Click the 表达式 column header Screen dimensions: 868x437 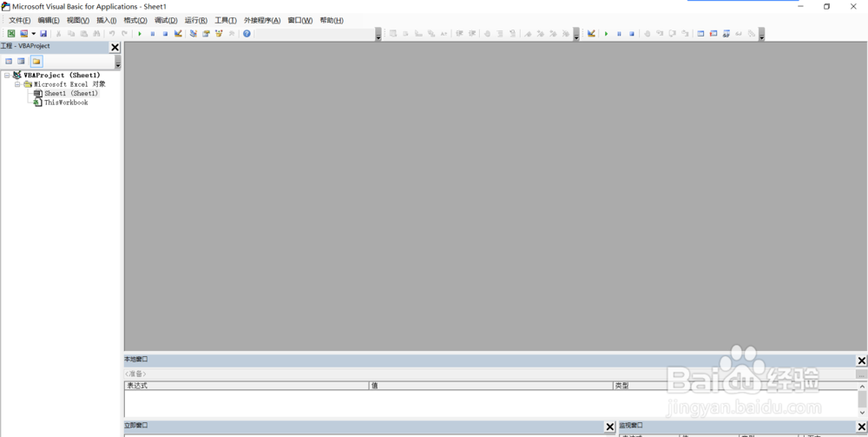pyautogui.click(x=247, y=386)
